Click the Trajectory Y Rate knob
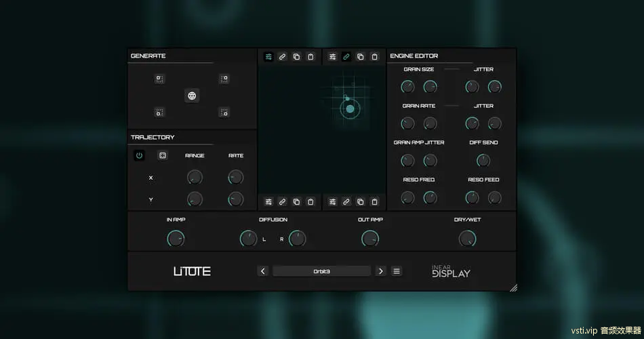The height and width of the screenshot is (339, 644). point(236,199)
